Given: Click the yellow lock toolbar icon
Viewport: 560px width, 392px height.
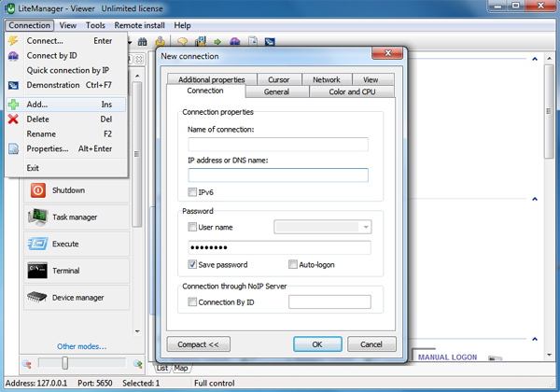Looking at the screenshot, I should tap(160, 41).
